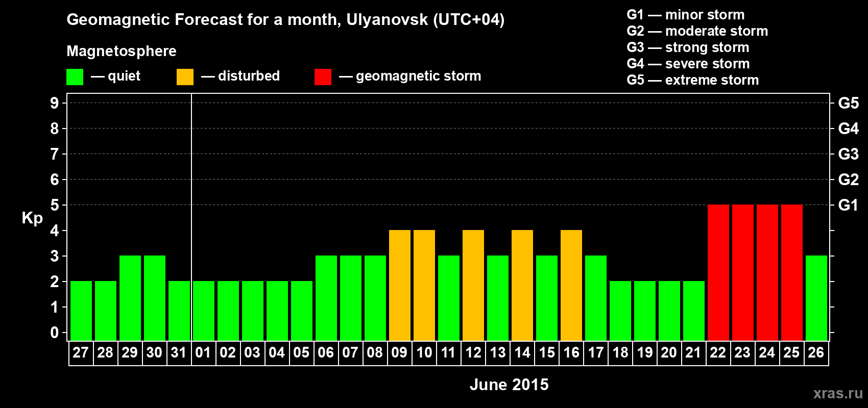868x408 pixels.
Task: Select the red bar for June 23
Action: coord(743,272)
